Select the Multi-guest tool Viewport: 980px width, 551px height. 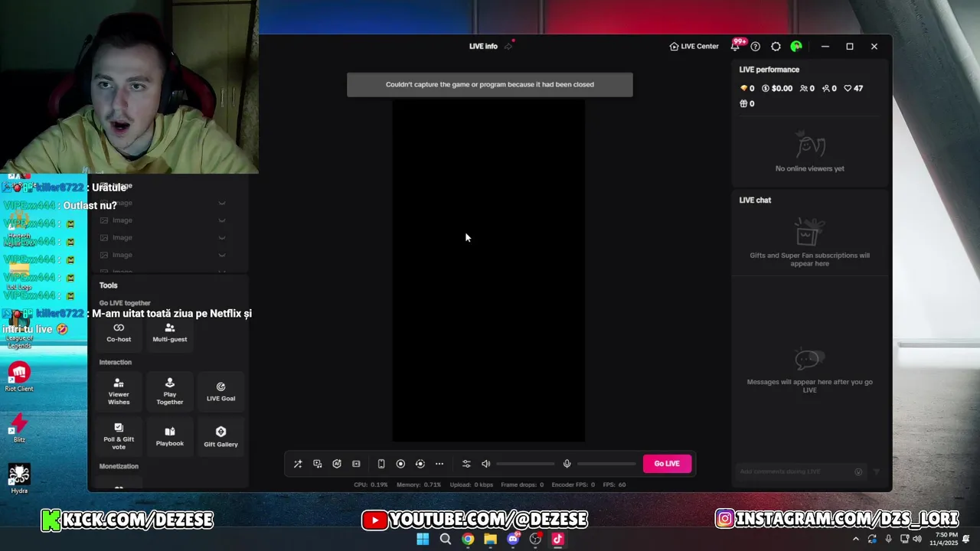click(170, 333)
